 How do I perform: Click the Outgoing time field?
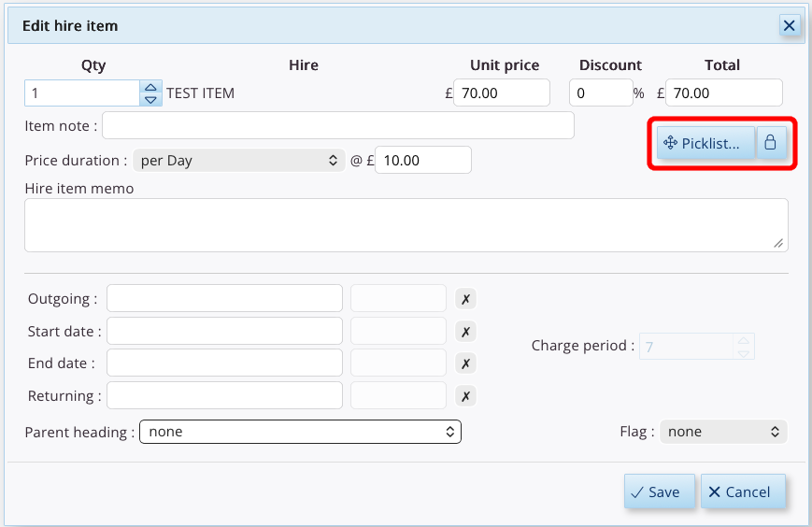(398, 298)
